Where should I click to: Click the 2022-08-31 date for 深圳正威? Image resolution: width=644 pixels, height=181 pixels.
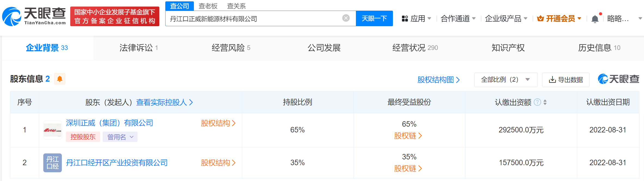(608, 130)
